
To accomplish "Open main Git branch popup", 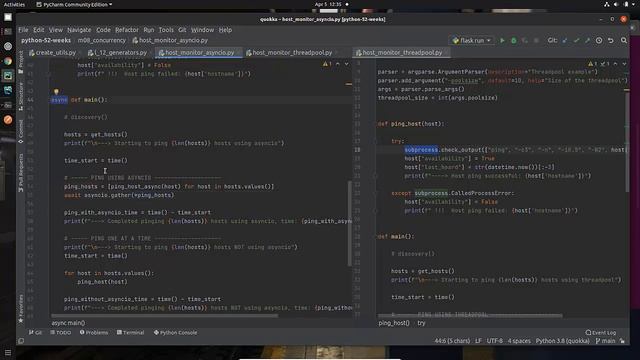I will tap(605, 341).
